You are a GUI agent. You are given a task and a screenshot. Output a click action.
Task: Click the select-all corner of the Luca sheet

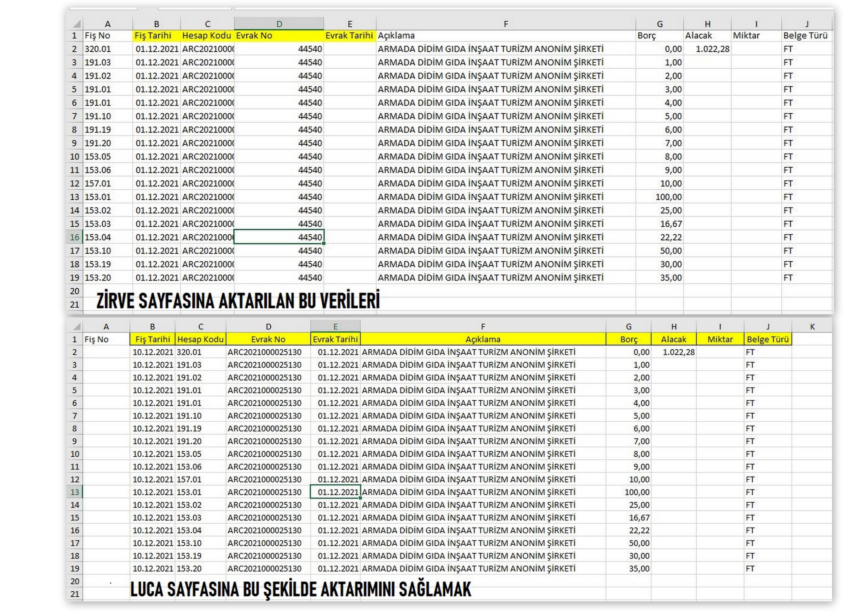75,327
